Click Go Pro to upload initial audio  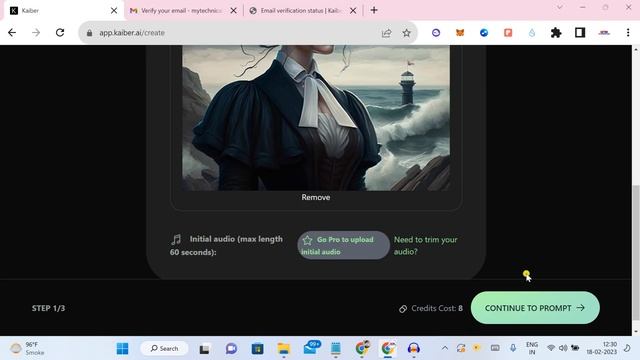(x=343, y=245)
